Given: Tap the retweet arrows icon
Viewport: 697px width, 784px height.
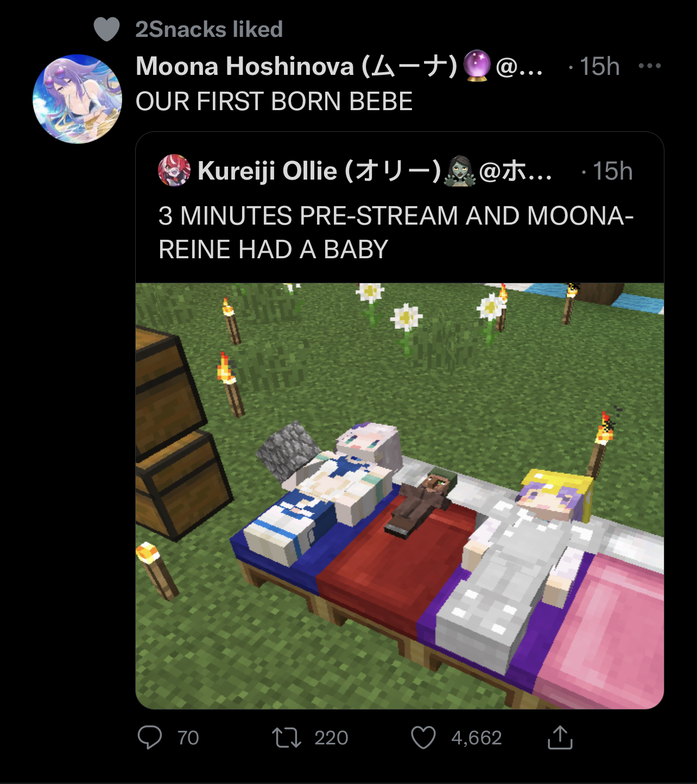Looking at the screenshot, I should tap(286, 738).
